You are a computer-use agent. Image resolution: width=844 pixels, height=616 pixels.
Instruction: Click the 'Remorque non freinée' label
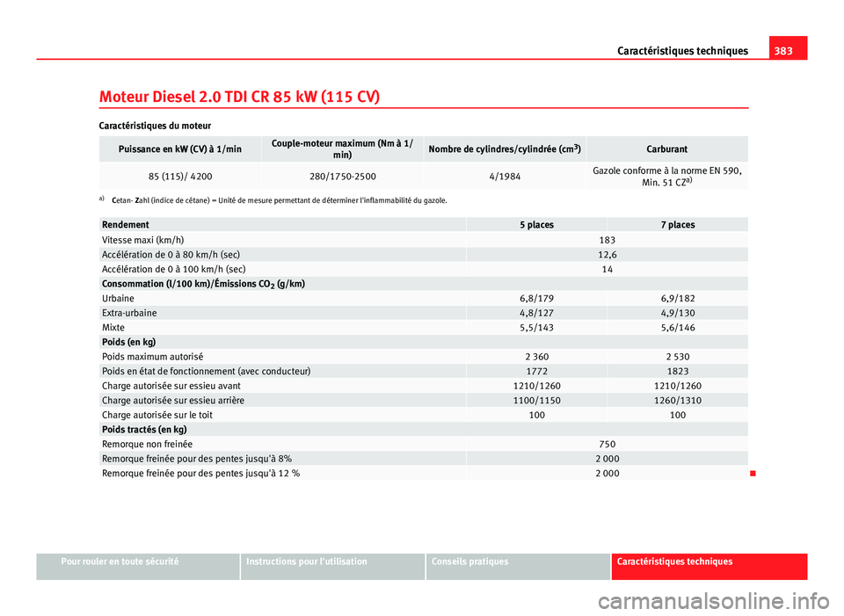(x=147, y=444)
